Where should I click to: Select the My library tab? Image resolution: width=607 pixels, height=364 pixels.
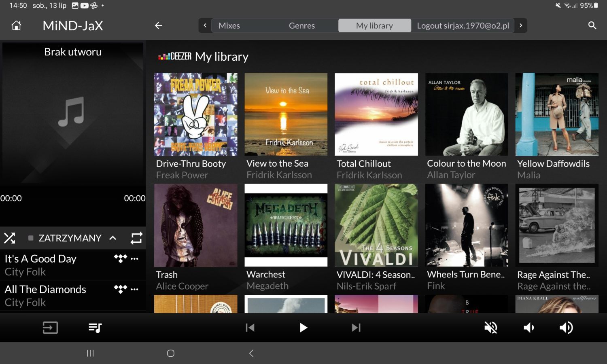pyautogui.click(x=375, y=25)
